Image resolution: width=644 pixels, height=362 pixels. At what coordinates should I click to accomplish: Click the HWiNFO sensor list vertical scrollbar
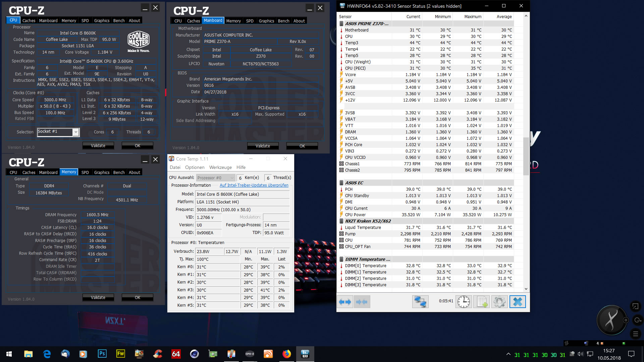[526, 156]
